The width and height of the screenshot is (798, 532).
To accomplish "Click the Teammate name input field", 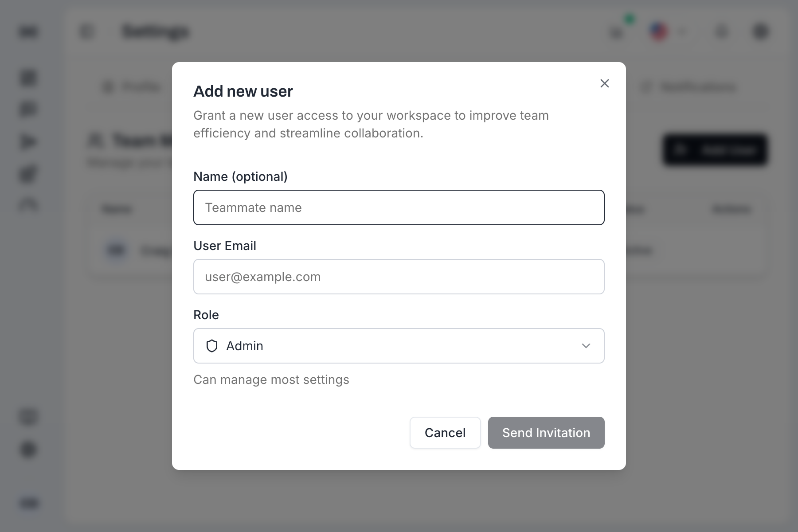I will (x=399, y=207).
